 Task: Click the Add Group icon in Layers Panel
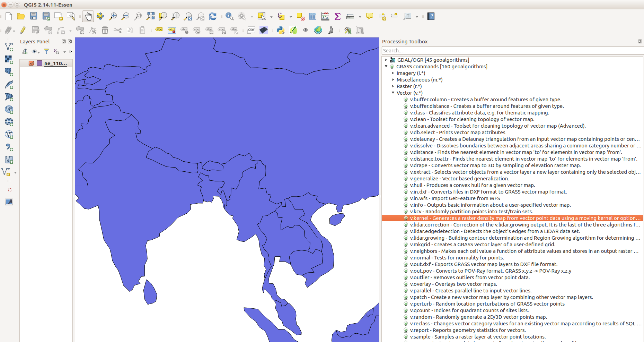point(25,51)
